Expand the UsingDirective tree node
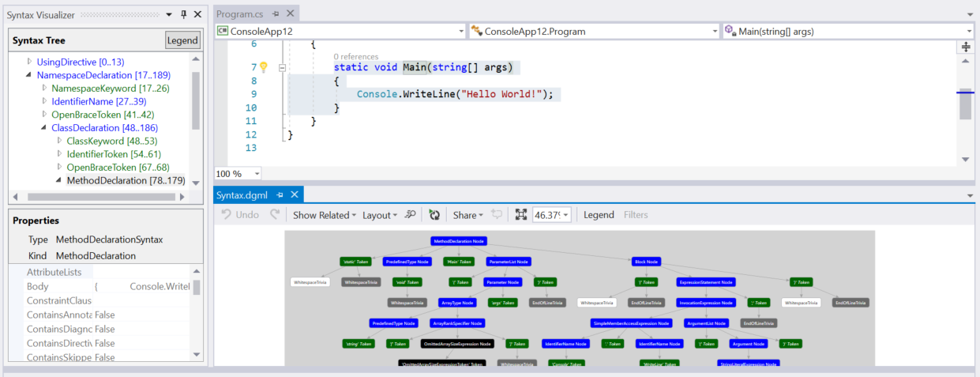Image resolution: width=980 pixels, height=377 pixels. 30,62
